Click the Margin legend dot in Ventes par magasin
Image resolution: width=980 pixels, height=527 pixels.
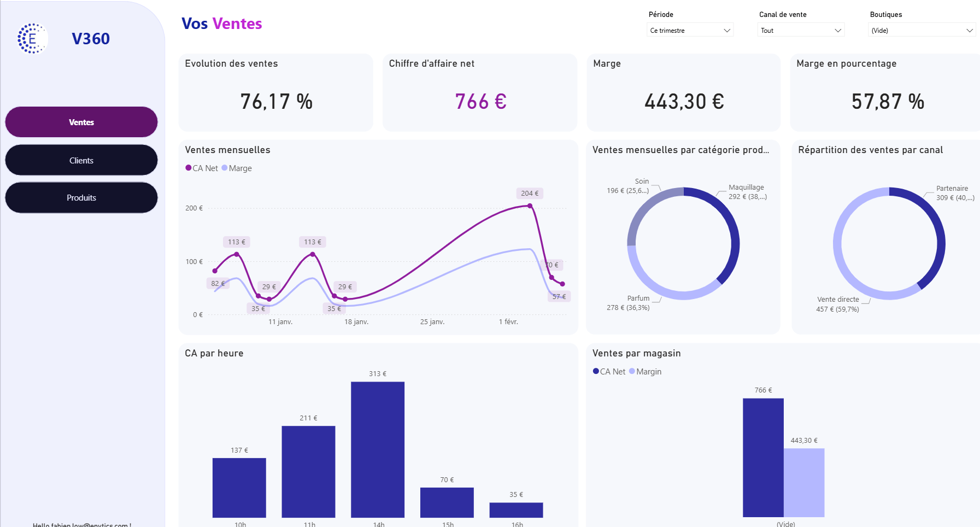632,371
